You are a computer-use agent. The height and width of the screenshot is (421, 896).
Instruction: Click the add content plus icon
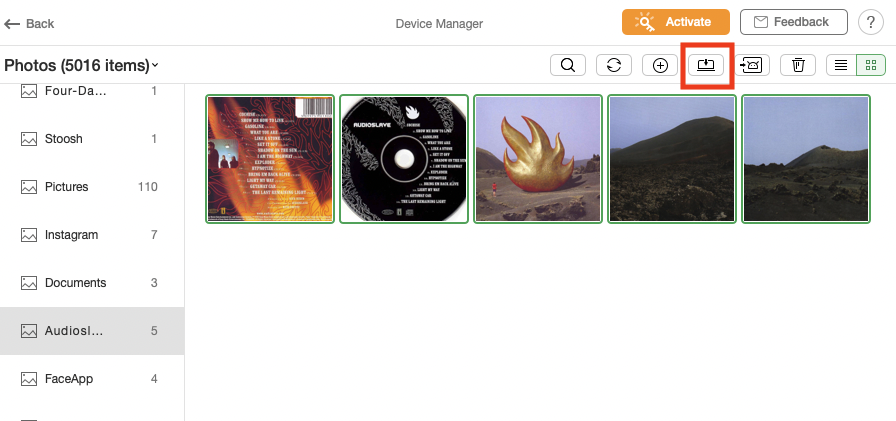660,65
